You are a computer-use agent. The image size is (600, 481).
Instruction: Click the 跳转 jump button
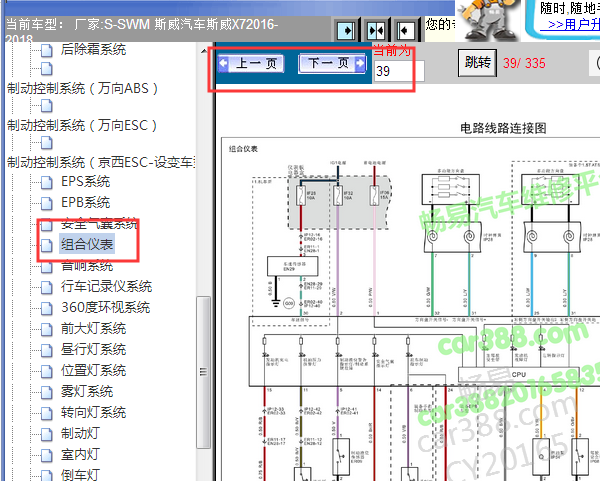477,62
